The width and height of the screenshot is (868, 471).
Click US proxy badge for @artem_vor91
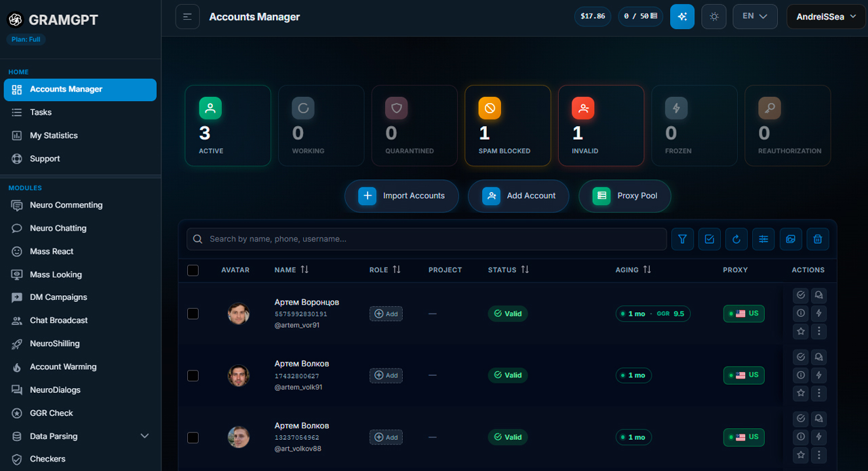tap(744, 314)
